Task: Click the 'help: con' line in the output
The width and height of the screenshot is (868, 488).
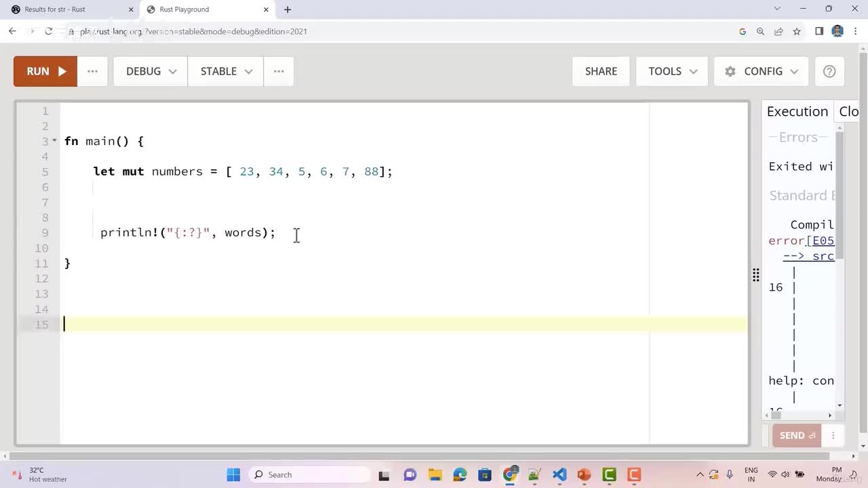Action: (801, 380)
